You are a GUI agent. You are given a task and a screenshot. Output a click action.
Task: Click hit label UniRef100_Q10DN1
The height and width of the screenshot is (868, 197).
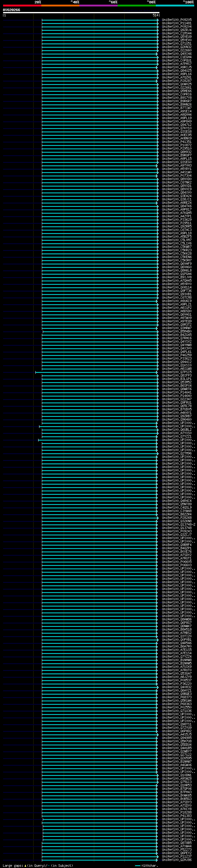177,775
